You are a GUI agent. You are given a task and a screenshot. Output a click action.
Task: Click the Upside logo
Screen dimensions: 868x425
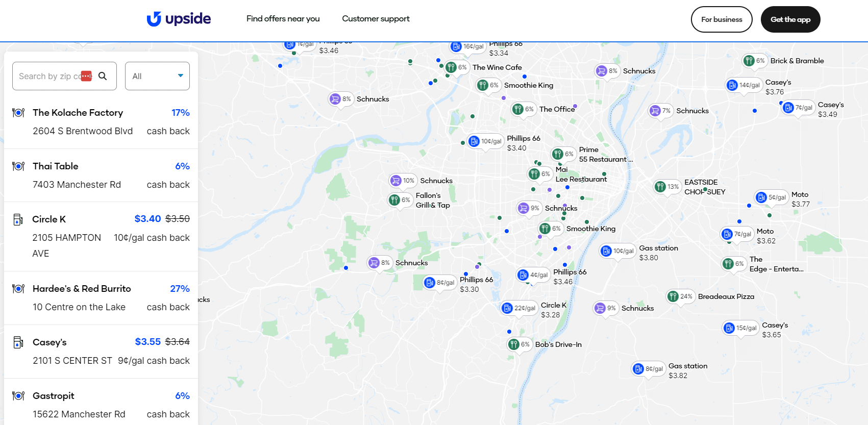click(179, 19)
